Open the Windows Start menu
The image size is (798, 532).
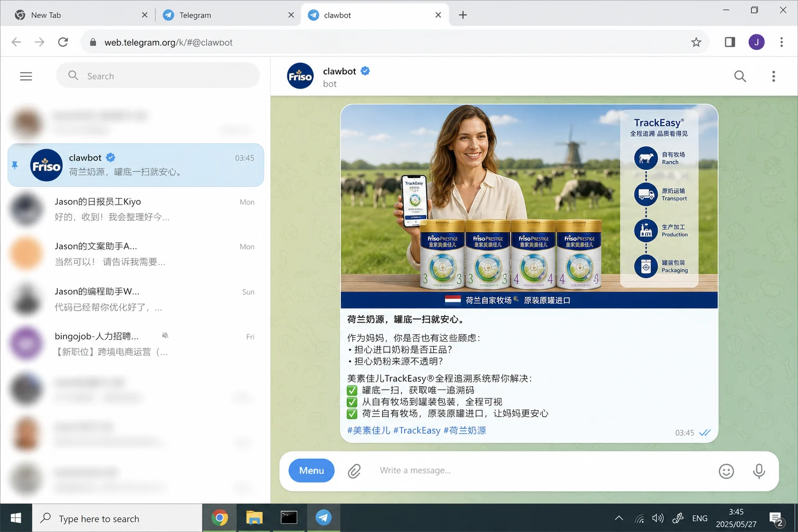coord(16,518)
